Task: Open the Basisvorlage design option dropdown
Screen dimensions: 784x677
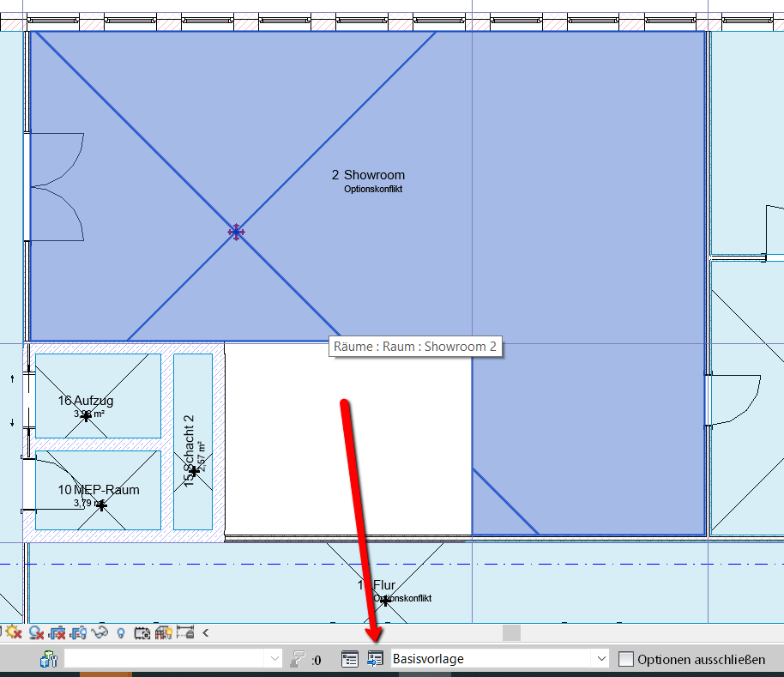Action: [600, 659]
